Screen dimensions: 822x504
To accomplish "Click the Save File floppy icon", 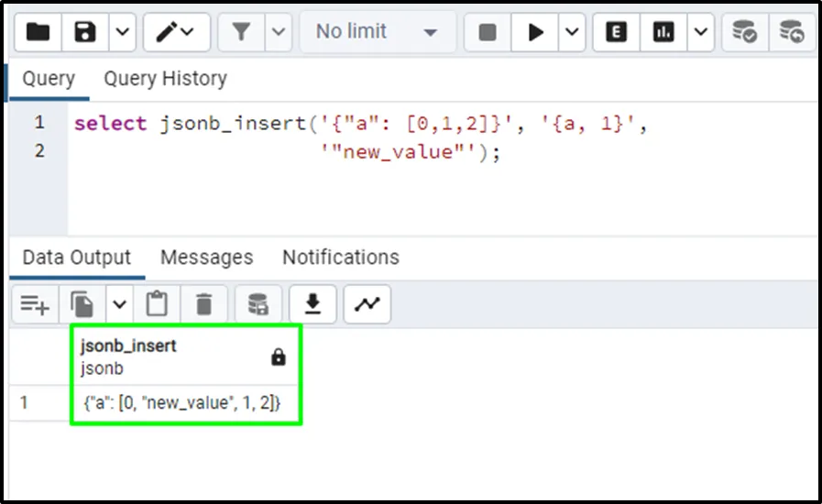I will click(x=85, y=33).
